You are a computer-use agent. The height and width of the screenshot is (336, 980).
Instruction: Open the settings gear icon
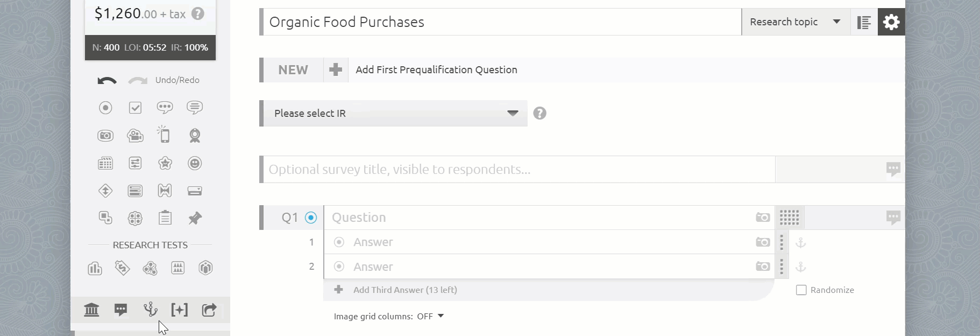[891, 22]
